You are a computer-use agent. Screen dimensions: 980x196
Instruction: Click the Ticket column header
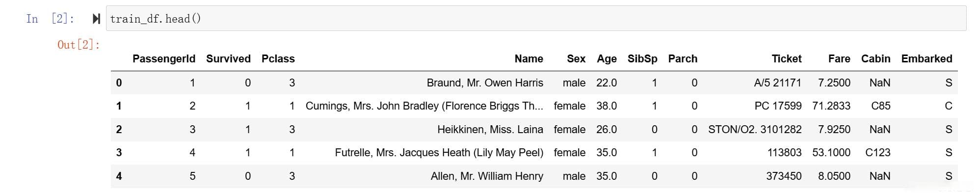(786, 59)
